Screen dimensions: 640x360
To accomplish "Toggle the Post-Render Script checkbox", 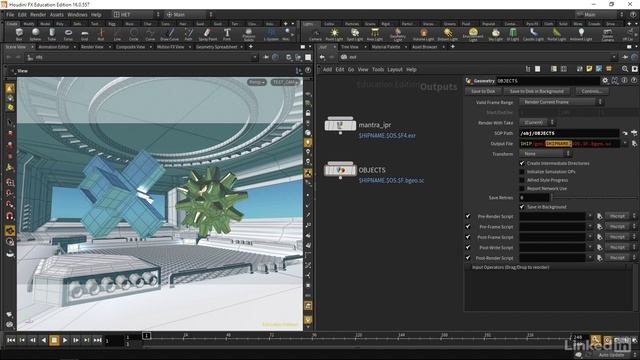I will [x=468, y=258].
